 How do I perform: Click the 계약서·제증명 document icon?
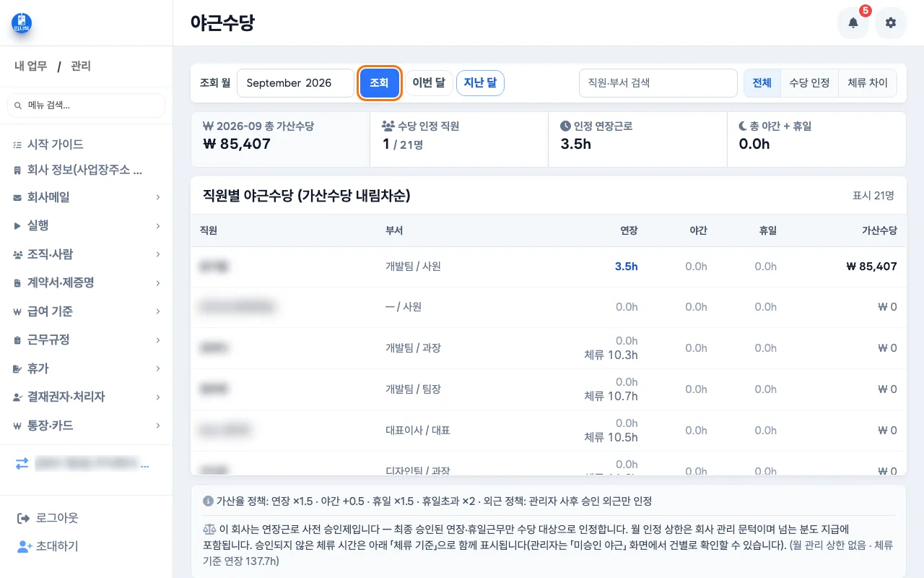click(17, 282)
